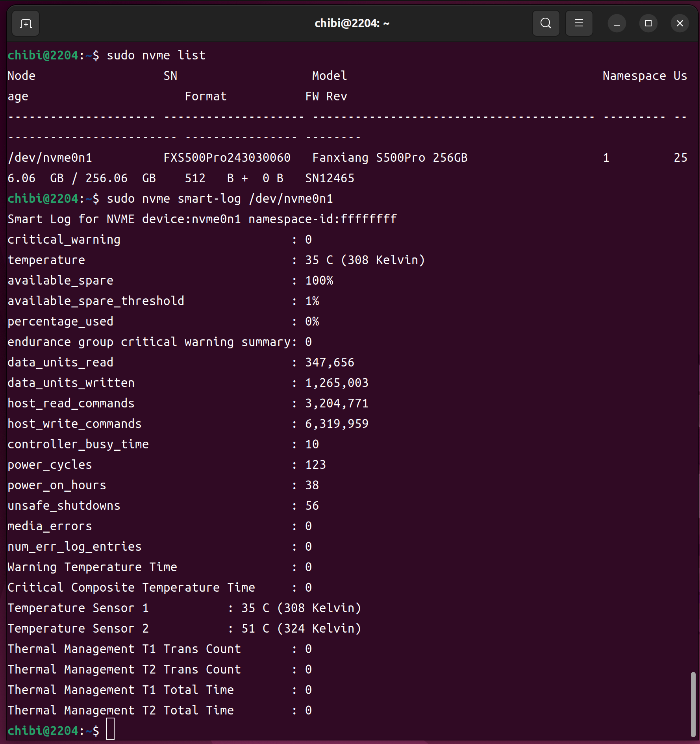Screen dimensions: 700x744
Task: Click the 'sudo nvme smart-log' command line
Action: coord(219,199)
